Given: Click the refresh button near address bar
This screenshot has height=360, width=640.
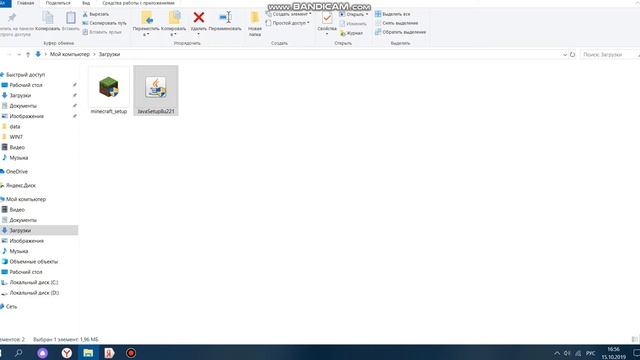Looking at the screenshot, I should (572, 54).
